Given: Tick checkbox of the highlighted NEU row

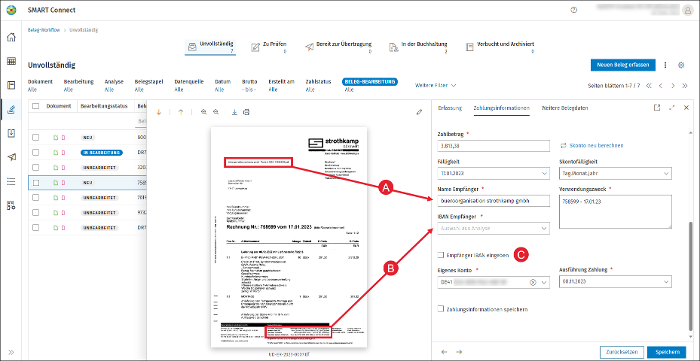Looking at the screenshot, I should coord(36,183).
